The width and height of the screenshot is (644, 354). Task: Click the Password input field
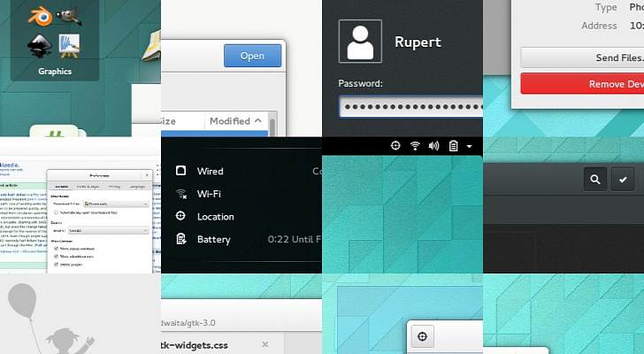410,107
